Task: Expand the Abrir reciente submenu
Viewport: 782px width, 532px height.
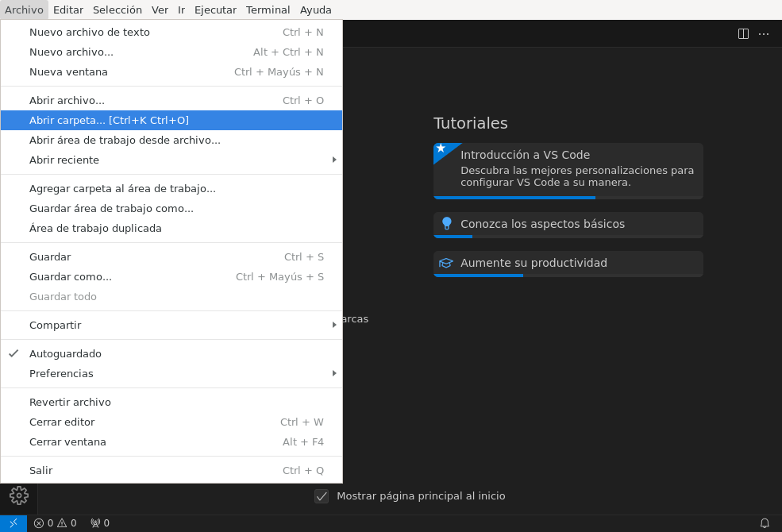Action: [171, 160]
